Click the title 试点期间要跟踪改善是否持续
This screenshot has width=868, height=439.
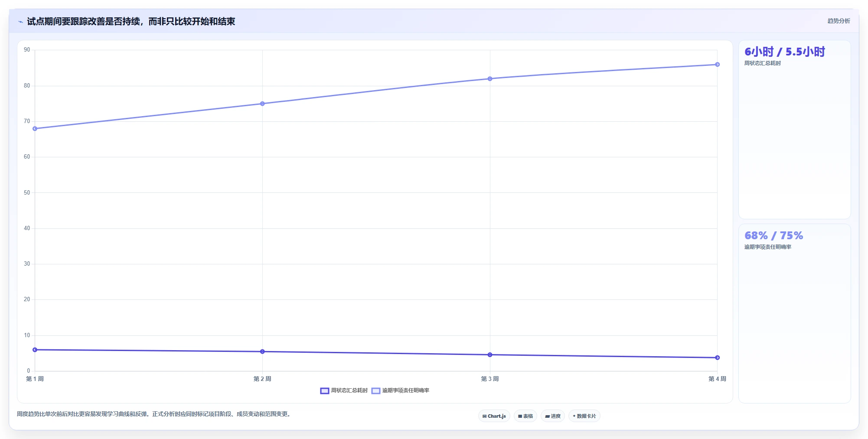[x=131, y=22]
